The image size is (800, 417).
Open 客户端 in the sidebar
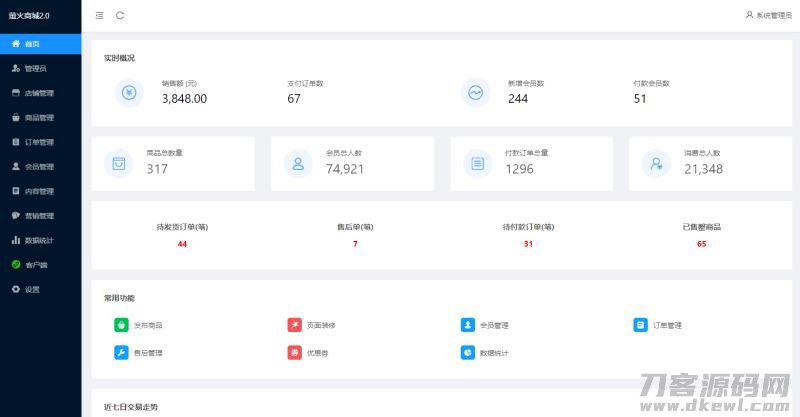coord(41,264)
